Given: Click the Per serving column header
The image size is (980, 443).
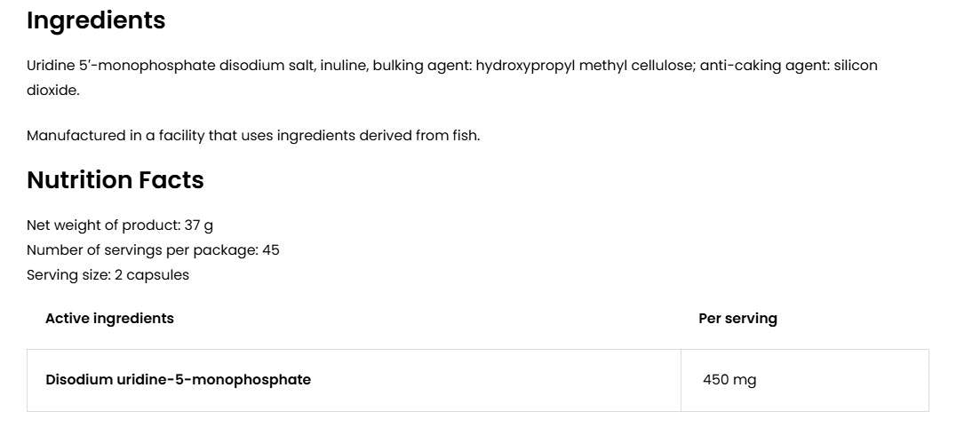Looking at the screenshot, I should [737, 318].
